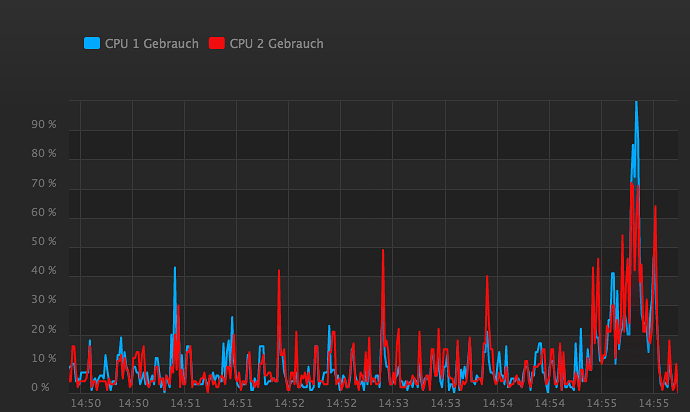690x412 pixels.
Task: Click the rightmost 14:55 time label
Action: (x=654, y=403)
